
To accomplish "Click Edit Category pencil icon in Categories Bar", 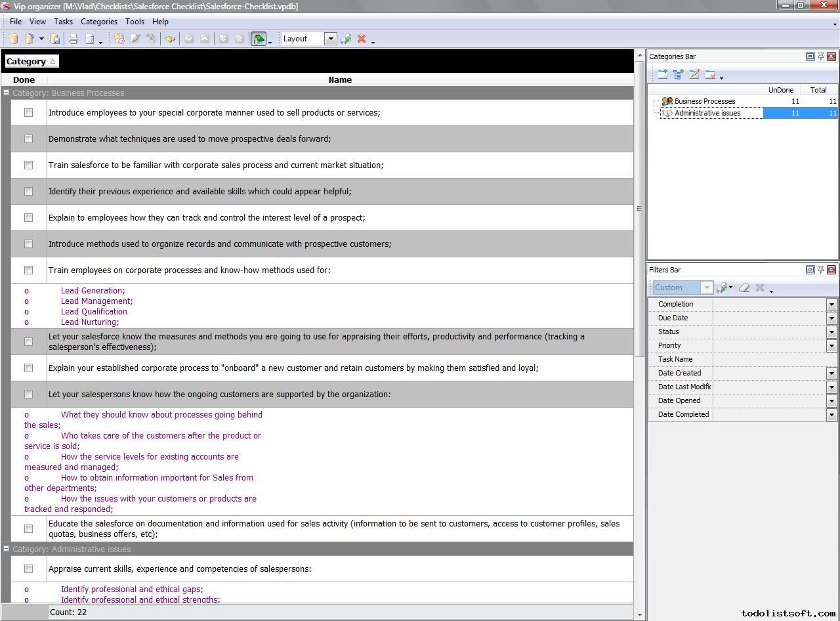I will [x=694, y=75].
